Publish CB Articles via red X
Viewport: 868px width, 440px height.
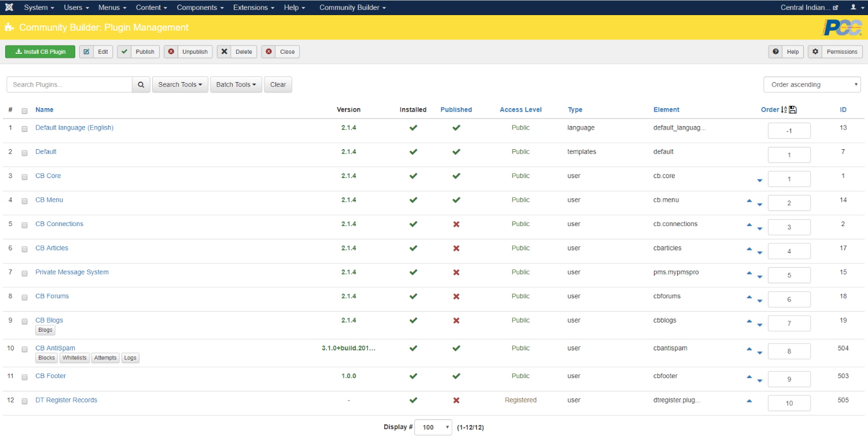pos(456,248)
